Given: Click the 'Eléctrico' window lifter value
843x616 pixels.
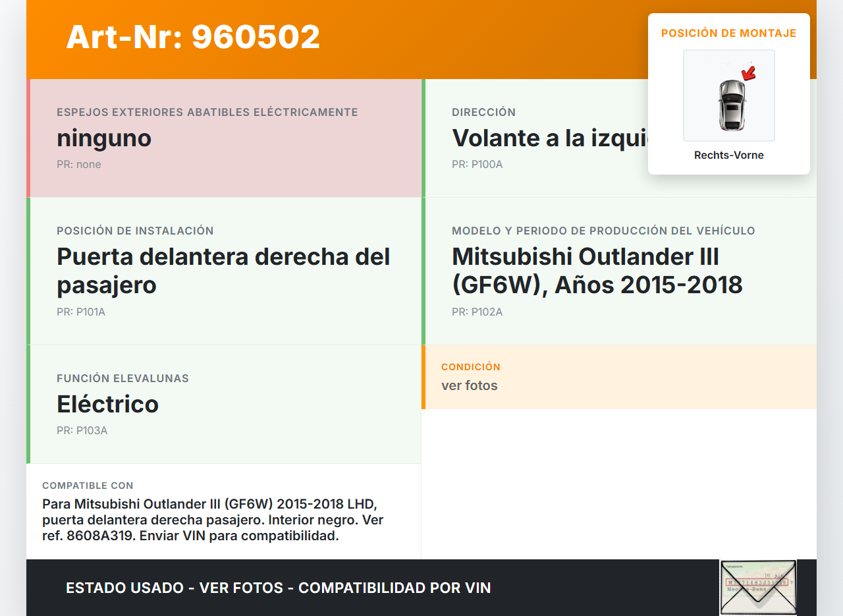Looking at the screenshot, I should point(107,404).
